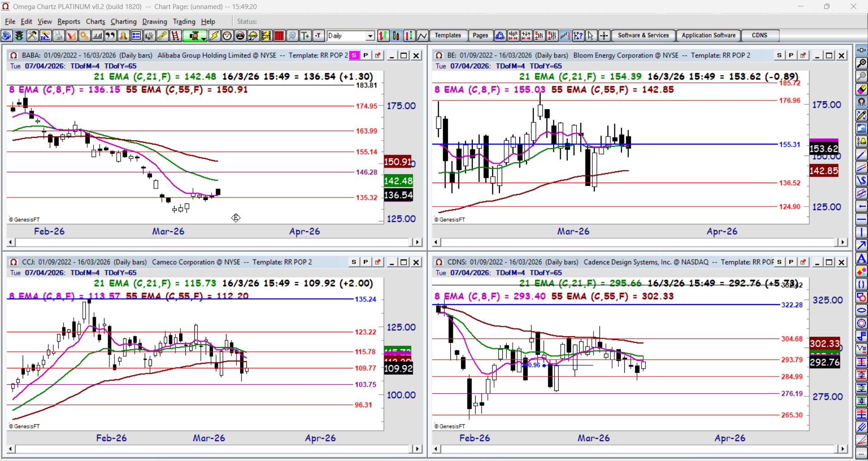The height and width of the screenshot is (461, 868).
Task: Click the 142.48 green price label on BABA chart
Action: point(398,181)
